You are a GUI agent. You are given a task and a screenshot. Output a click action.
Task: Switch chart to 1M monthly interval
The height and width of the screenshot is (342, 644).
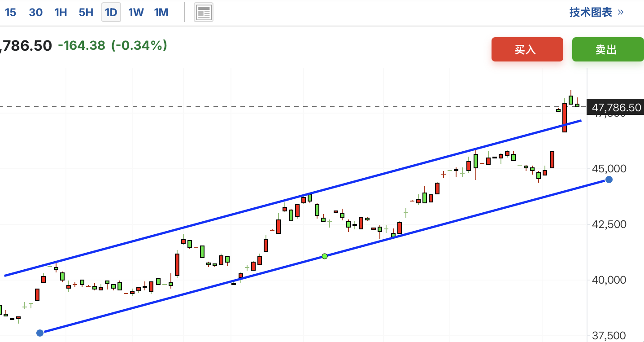(x=161, y=12)
